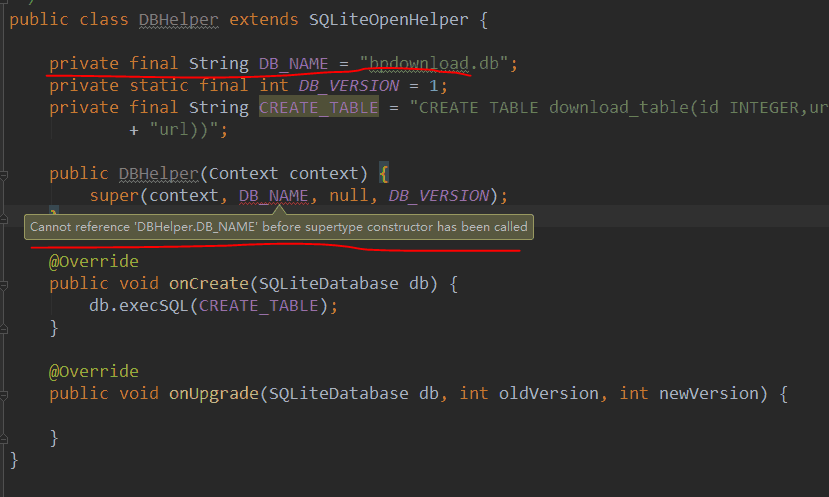The height and width of the screenshot is (497, 829).
Task: Click the "url))" string continuation
Action: 184,130
